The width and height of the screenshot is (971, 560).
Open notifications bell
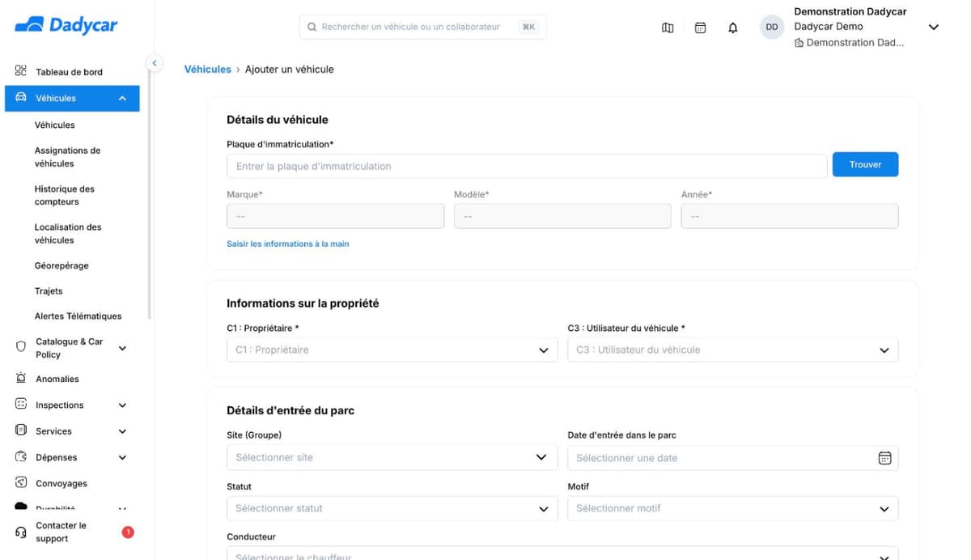(x=733, y=28)
